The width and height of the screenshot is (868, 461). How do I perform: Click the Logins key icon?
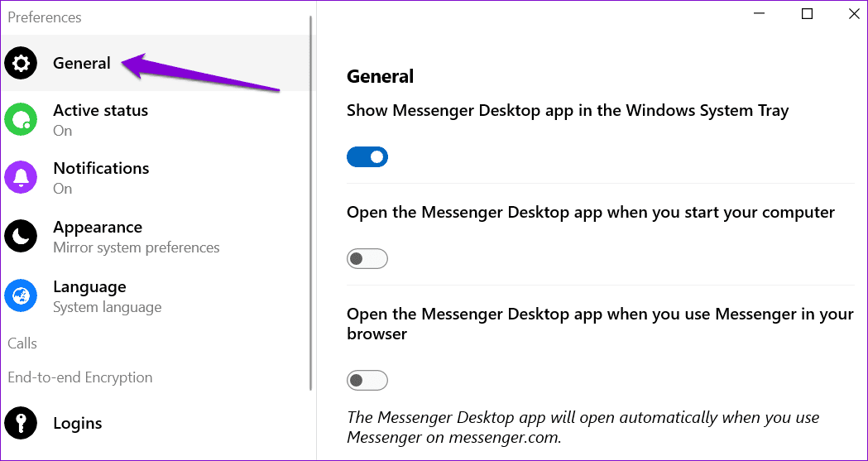coord(21,424)
